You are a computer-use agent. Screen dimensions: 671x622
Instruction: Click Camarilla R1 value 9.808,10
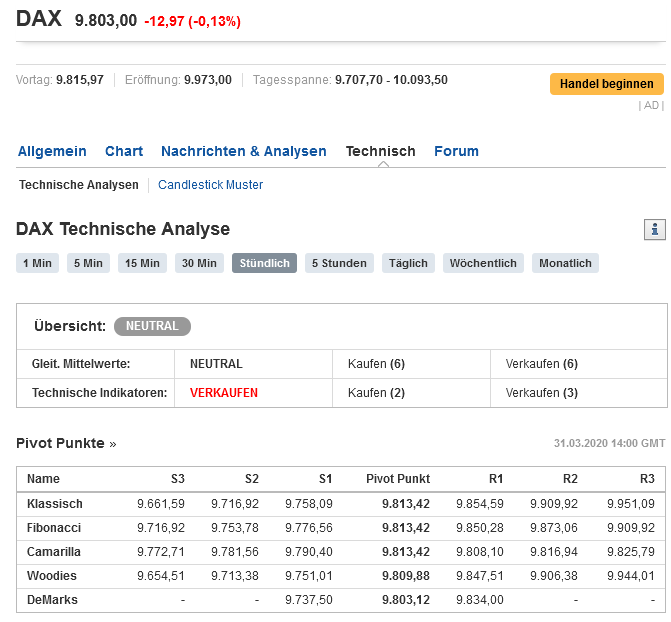click(480, 551)
